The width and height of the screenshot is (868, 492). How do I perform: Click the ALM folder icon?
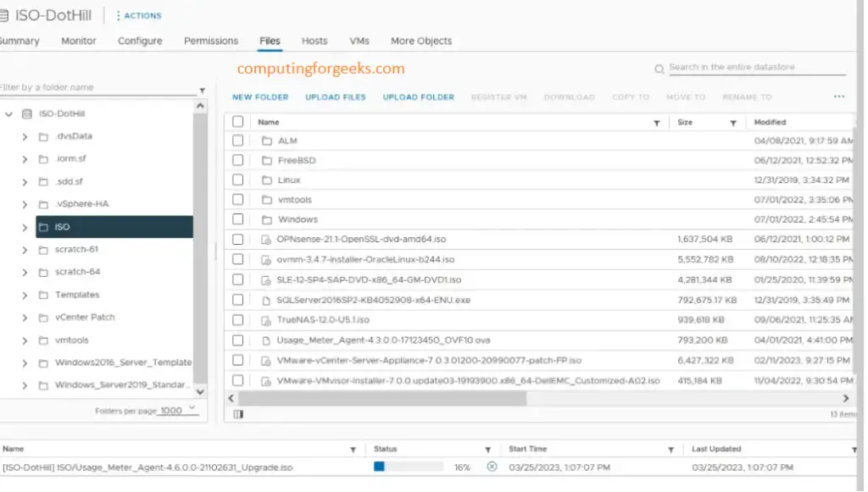pyautogui.click(x=266, y=141)
